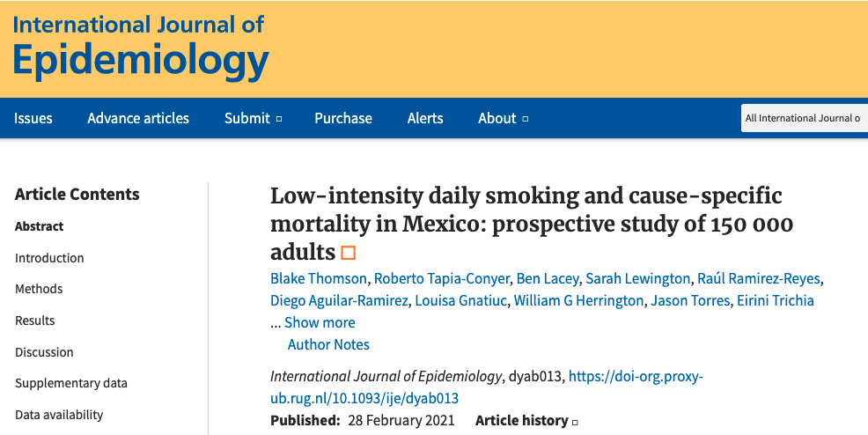This screenshot has height=435, width=868.
Task: View author Blake Thomson
Action: click(x=319, y=278)
